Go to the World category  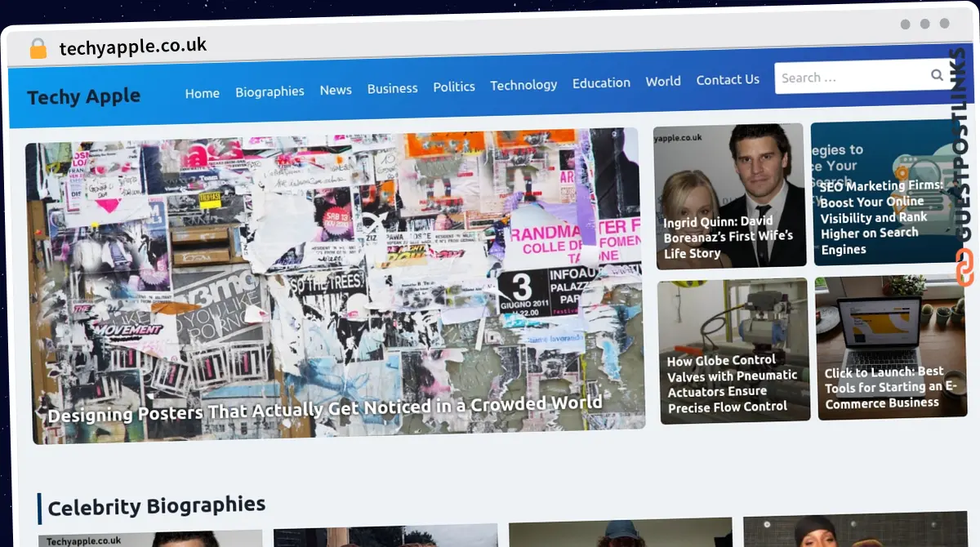click(x=663, y=81)
